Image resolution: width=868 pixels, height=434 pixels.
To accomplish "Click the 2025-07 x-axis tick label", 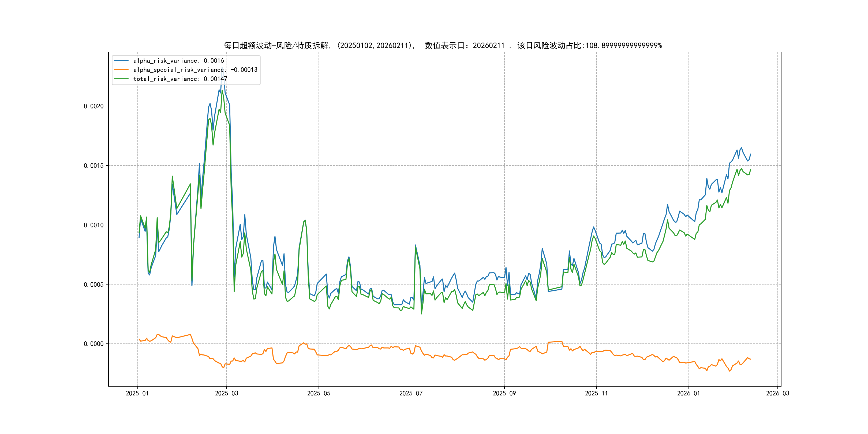I will click(x=411, y=393).
